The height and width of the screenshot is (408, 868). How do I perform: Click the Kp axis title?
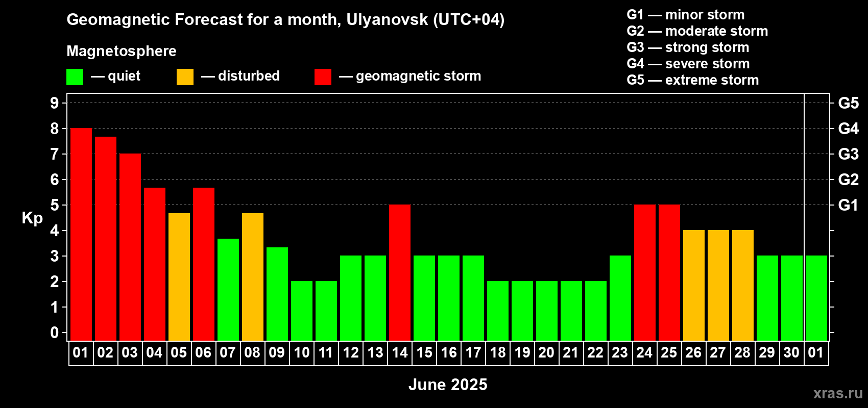point(32,218)
